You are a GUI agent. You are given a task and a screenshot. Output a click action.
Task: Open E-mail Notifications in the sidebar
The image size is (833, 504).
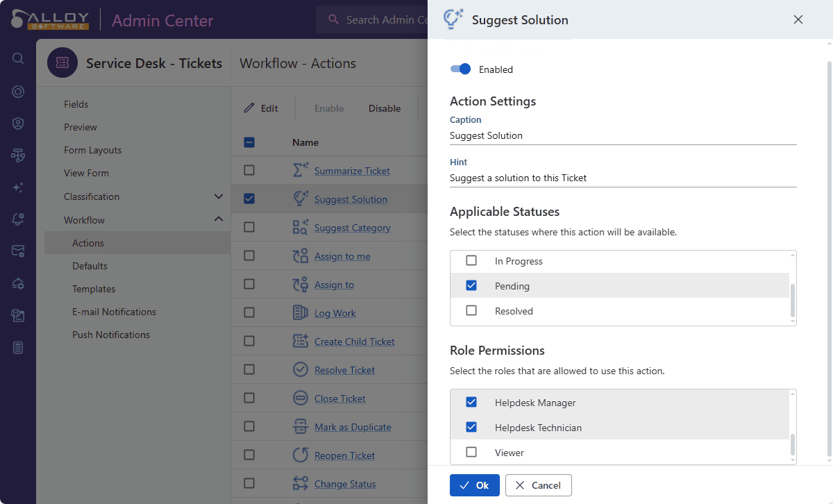click(114, 312)
